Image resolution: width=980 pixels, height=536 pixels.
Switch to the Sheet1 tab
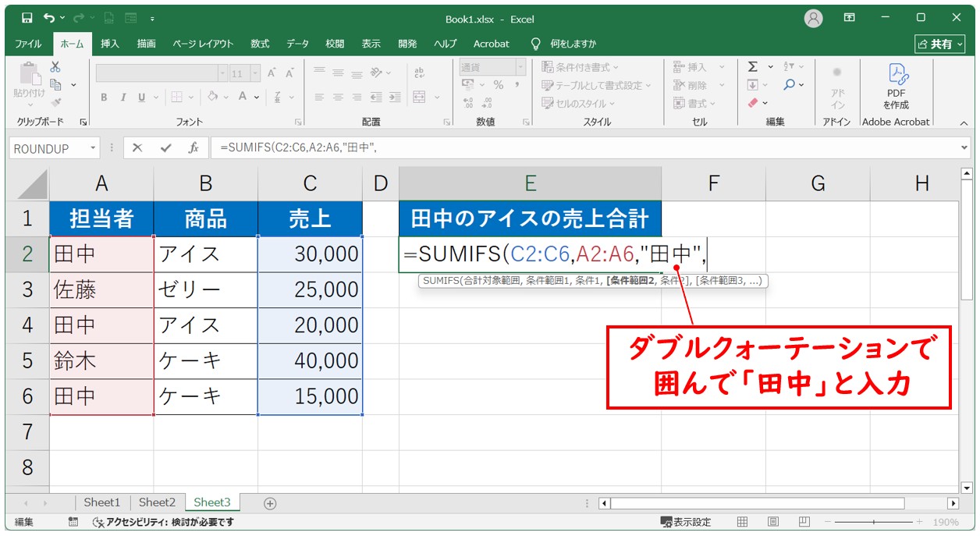coord(102,503)
